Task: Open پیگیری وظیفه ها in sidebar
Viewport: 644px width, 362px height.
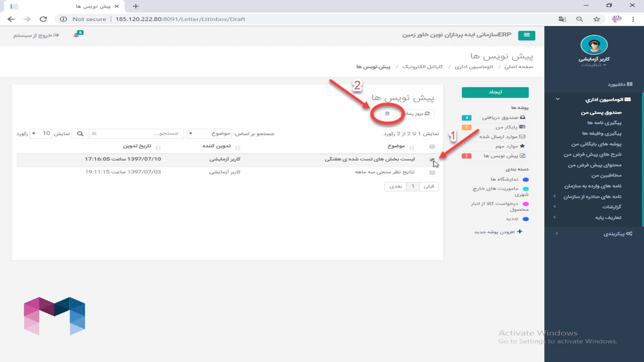Action: click(602, 133)
